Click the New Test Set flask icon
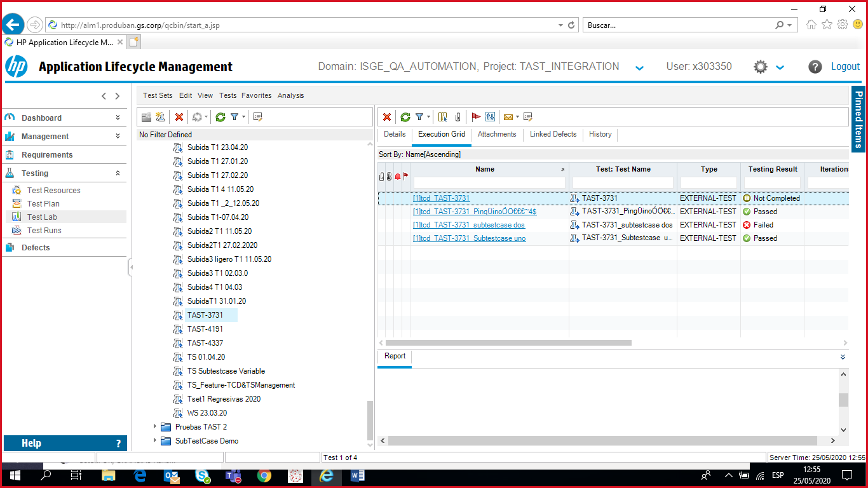Screen dimensions: 868x488 pos(160,117)
